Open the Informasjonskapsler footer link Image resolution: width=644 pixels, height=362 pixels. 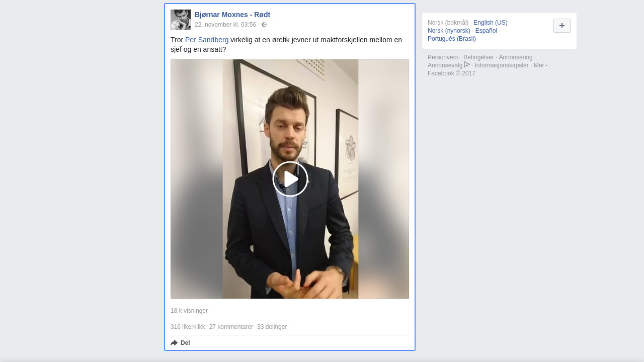point(502,65)
